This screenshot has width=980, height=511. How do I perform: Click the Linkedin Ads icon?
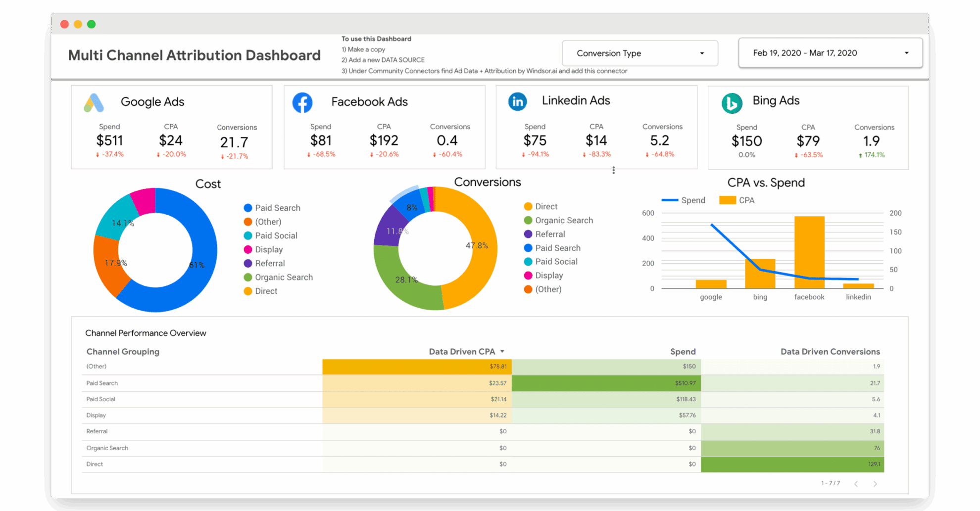517,101
